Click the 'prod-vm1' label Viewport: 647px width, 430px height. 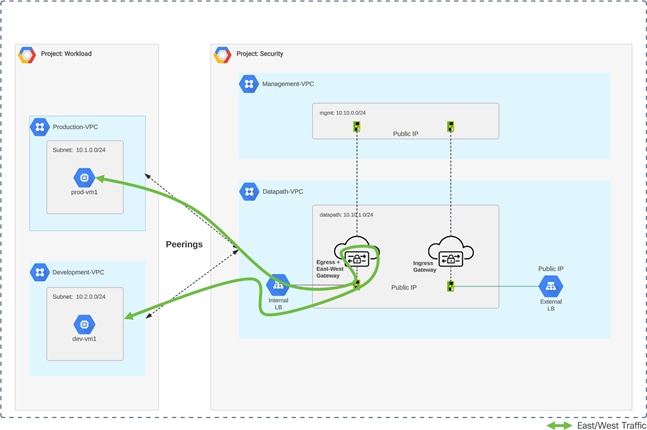click(x=84, y=192)
